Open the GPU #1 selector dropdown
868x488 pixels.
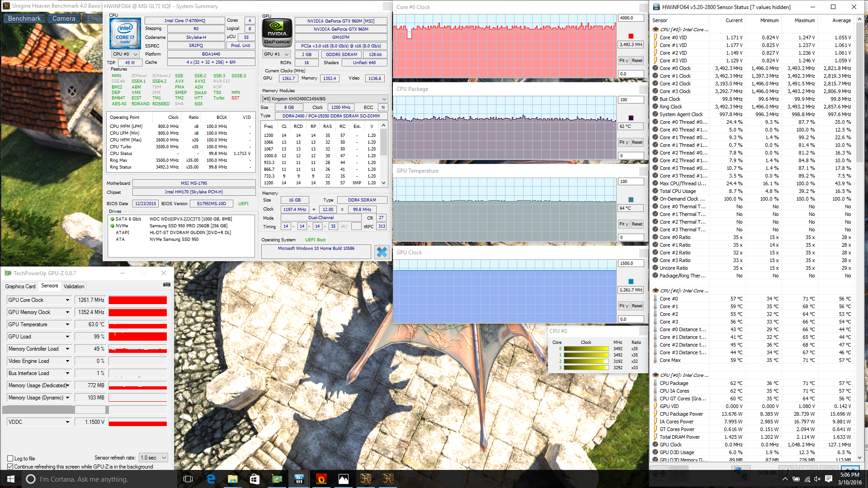(276, 54)
